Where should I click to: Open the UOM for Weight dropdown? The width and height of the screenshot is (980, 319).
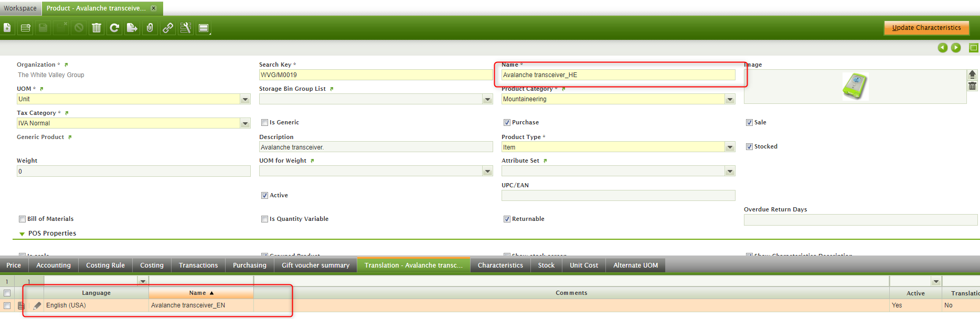click(487, 171)
